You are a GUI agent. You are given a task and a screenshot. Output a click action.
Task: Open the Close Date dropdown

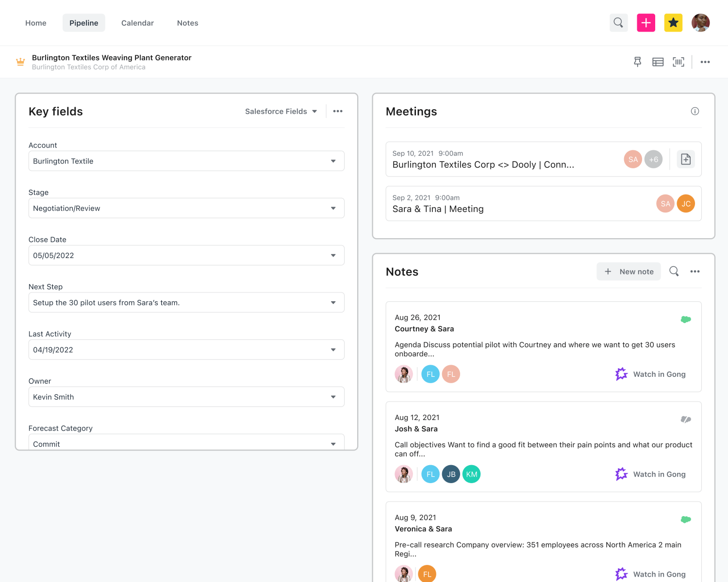pyautogui.click(x=186, y=255)
